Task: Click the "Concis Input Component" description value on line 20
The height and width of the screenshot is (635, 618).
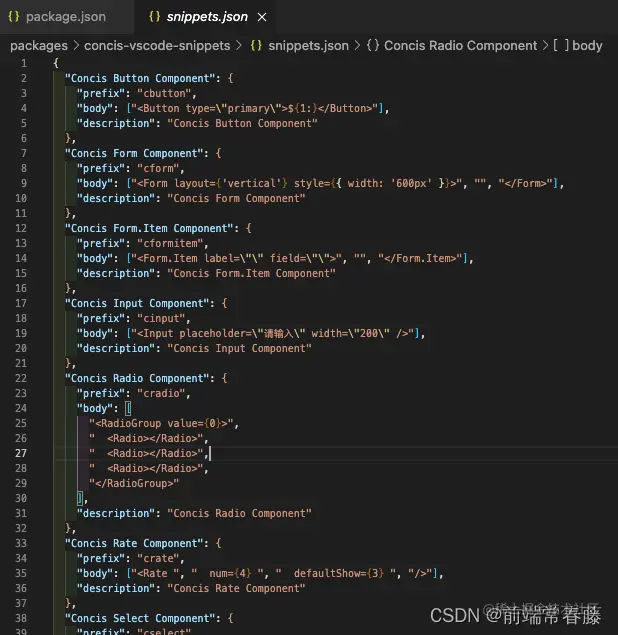Action: [239, 348]
